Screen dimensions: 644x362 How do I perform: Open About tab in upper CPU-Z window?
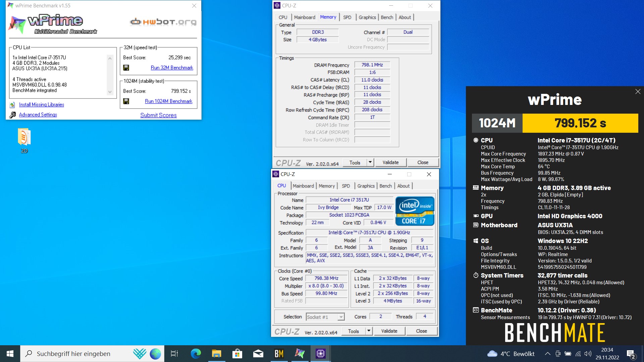[405, 17]
